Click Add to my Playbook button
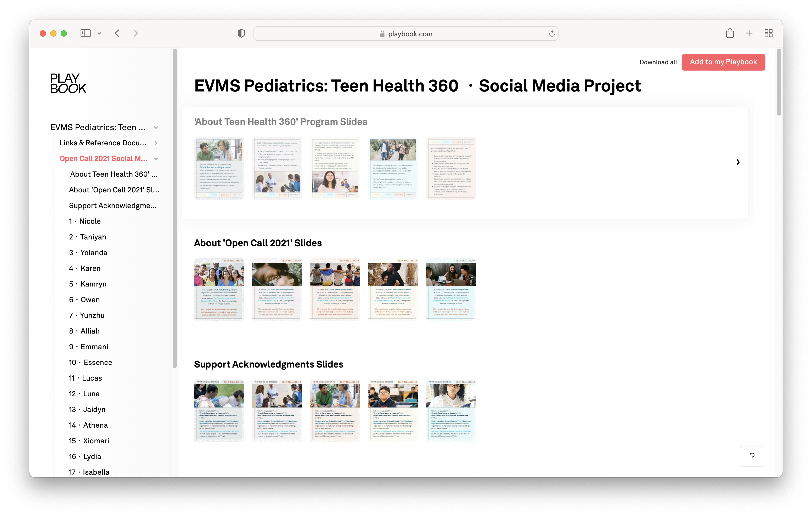The height and width of the screenshot is (516, 812). pos(723,62)
